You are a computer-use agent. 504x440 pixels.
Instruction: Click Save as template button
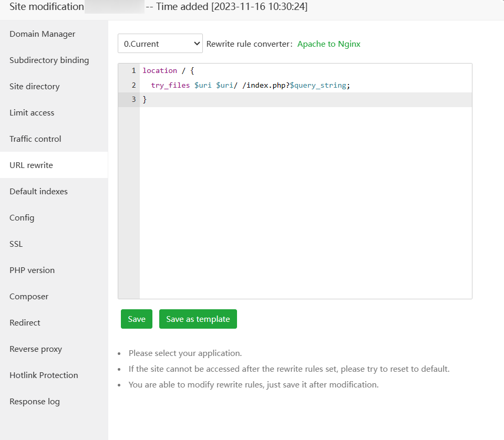198,319
